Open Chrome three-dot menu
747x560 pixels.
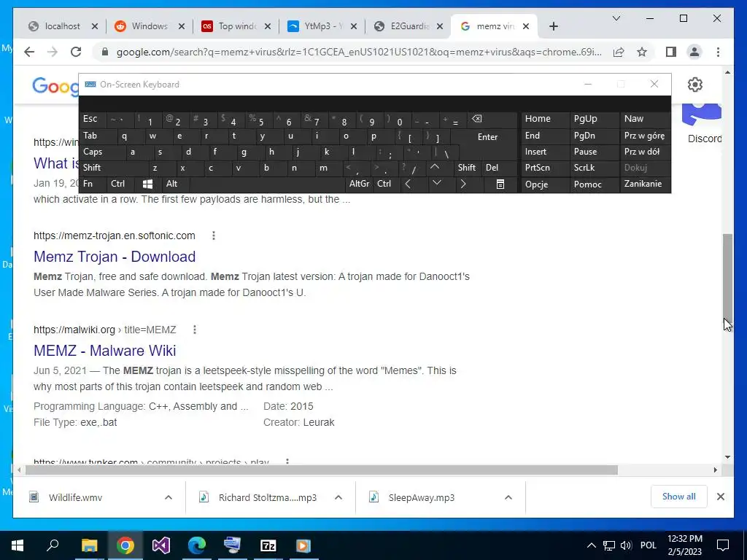coord(718,52)
